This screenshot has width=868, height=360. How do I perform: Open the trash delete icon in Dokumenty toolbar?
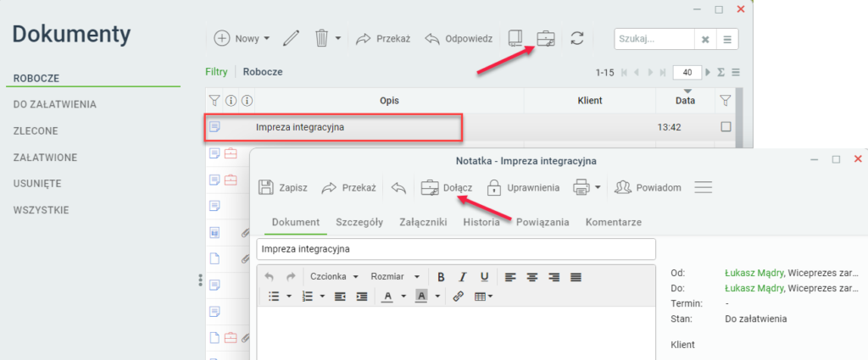pos(321,39)
